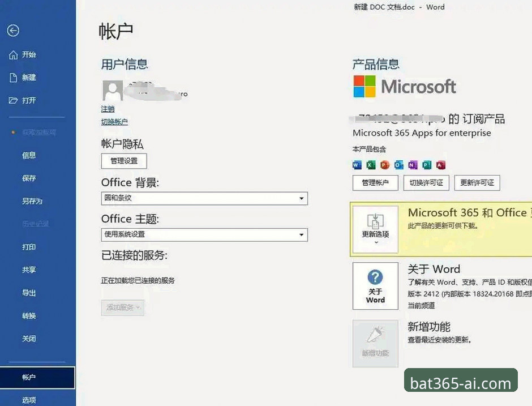This screenshot has height=406, width=532.
Task: Click the 产品信息 heading
Action: (x=376, y=64)
